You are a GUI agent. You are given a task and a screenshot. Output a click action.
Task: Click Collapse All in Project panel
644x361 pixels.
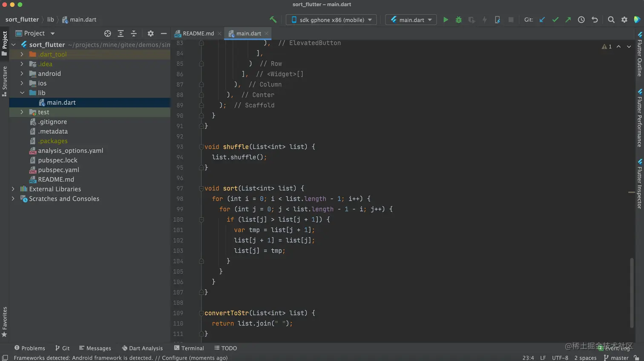pos(134,33)
